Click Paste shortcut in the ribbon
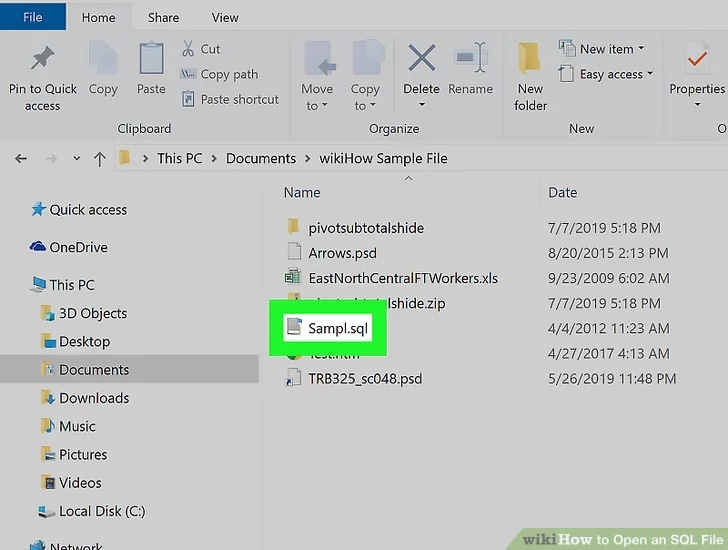The width and height of the screenshot is (728, 550). click(x=239, y=99)
